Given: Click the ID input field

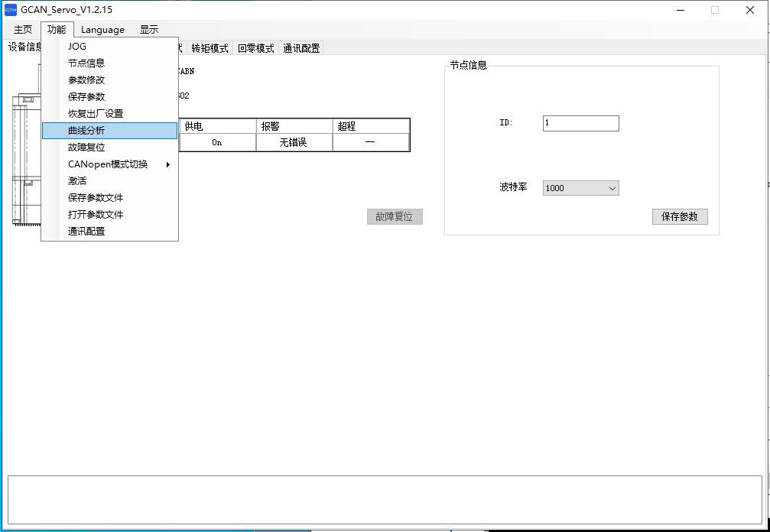Looking at the screenshot, I should (580, 123).
